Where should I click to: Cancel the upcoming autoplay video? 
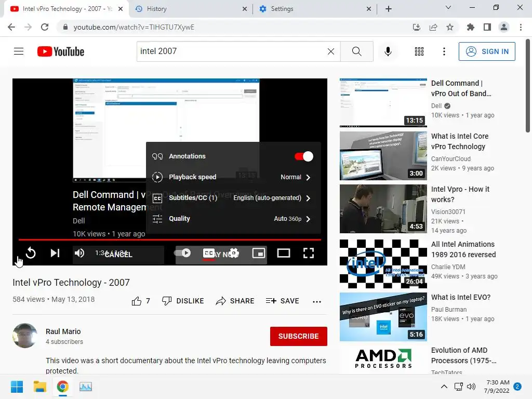click(118, 255)
